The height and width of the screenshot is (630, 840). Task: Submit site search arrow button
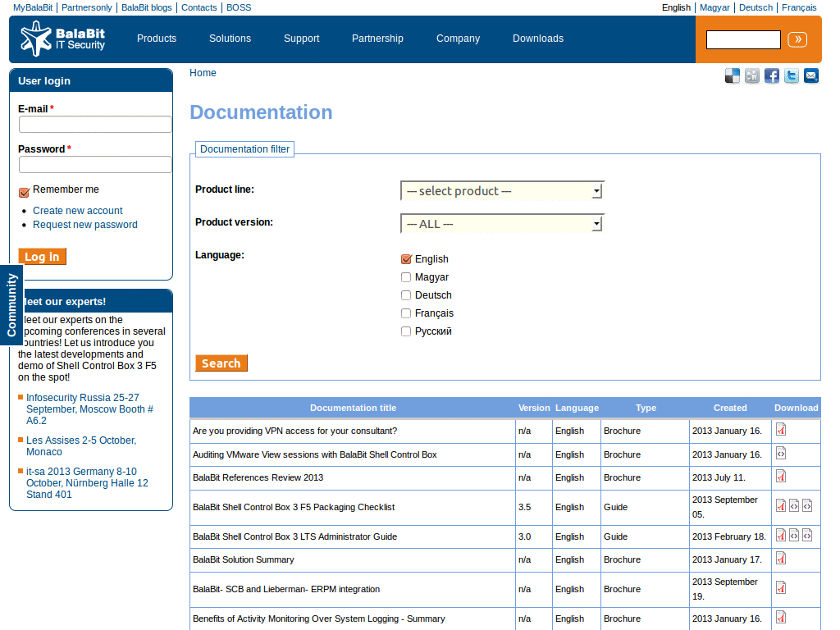pyautogui.click(x=797, y=39)
